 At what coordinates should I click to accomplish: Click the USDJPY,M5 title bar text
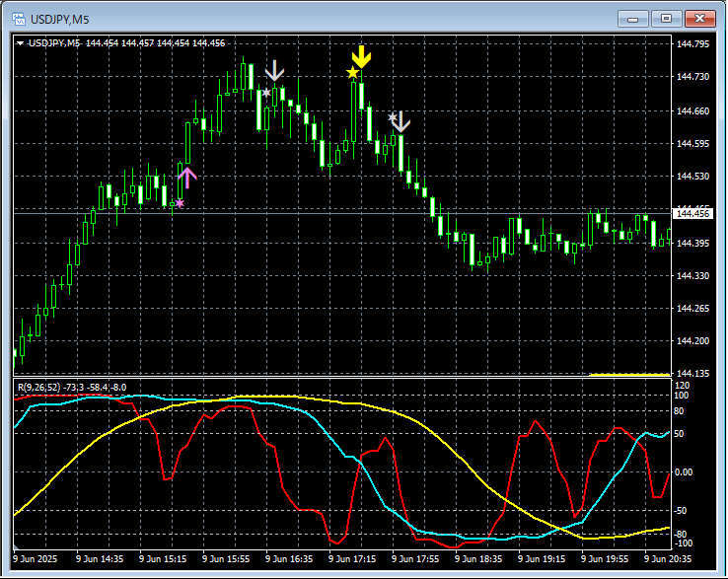(x=59, y=20)
